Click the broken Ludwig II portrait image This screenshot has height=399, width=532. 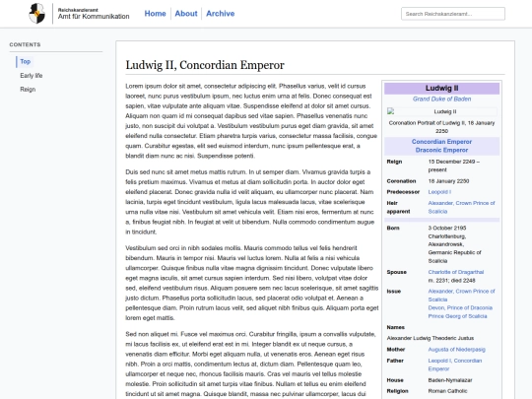tap(441, 111)
